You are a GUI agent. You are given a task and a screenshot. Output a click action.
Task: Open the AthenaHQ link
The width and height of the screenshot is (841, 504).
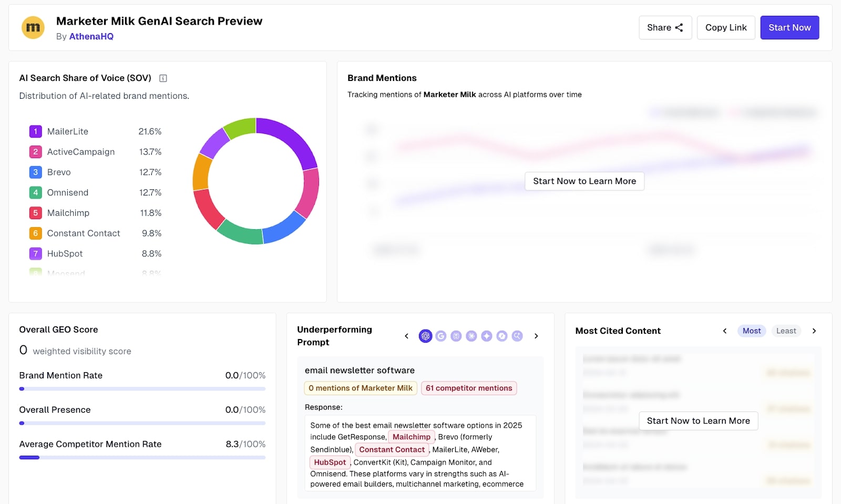click(91, 36)
